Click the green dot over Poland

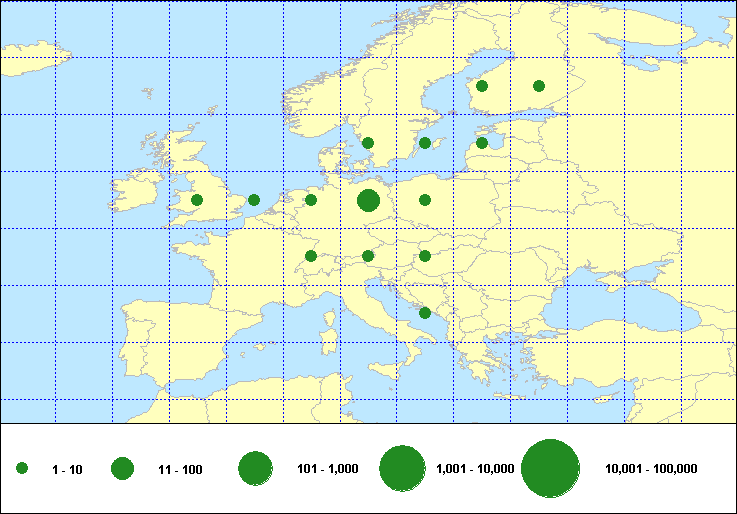[425, 200]
